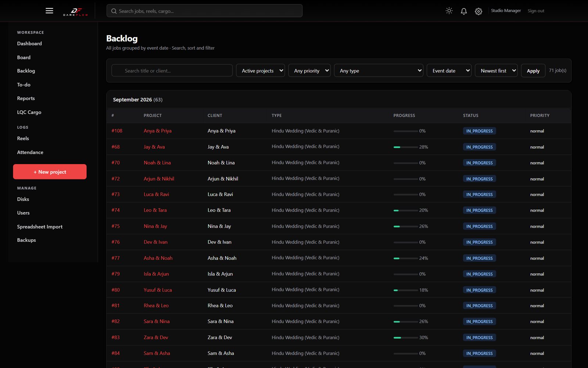
Task: Select Backlog in the sidebar
Action: click(x=26, y=71)
